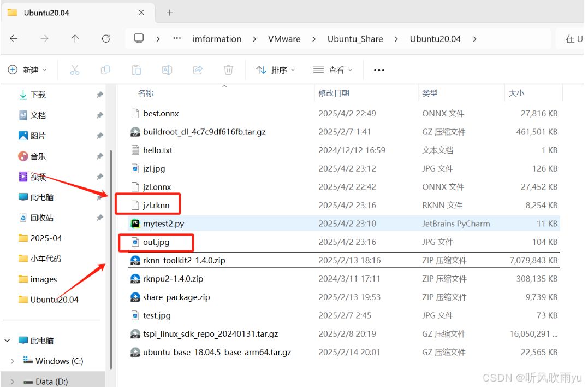Open the 新建 (New) dropdown

(x=27, y=70)
